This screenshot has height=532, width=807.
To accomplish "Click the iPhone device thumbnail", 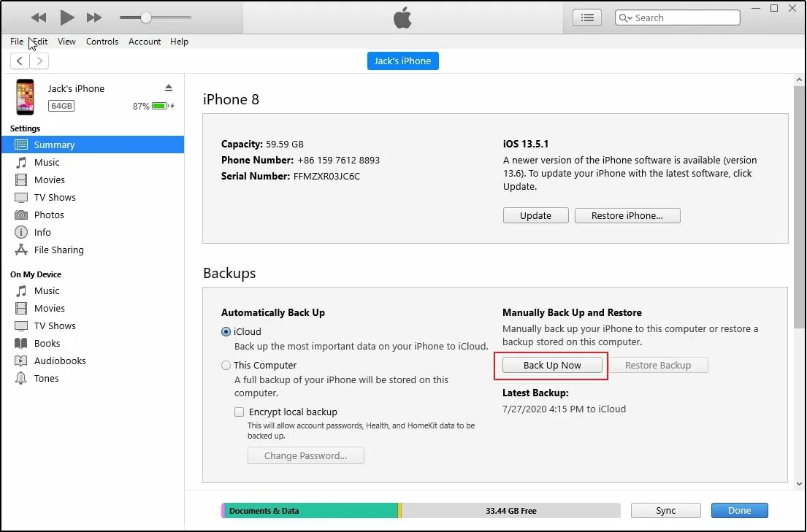I will (x=25, y=97).
